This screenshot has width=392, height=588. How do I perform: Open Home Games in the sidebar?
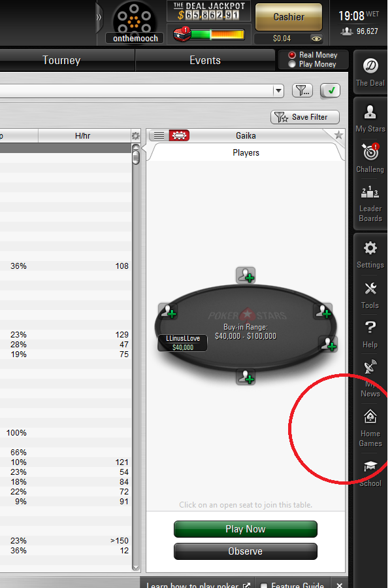[370, 427]
